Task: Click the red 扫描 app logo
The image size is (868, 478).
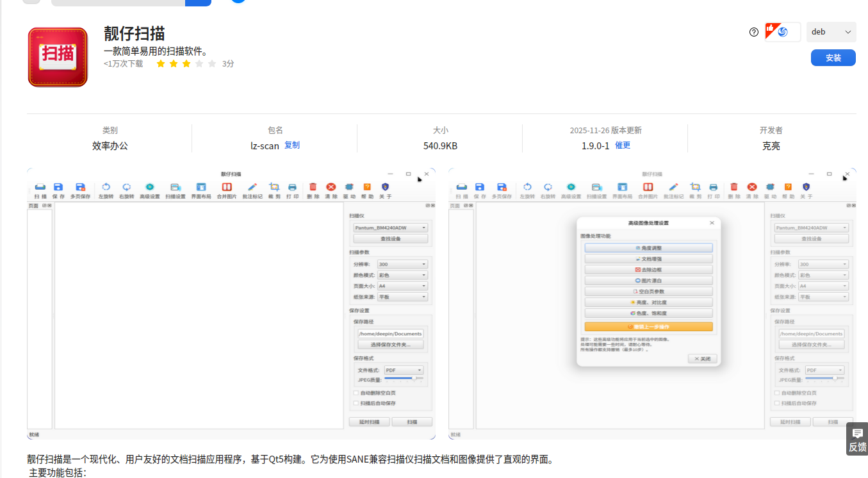Action: point(58,57)
